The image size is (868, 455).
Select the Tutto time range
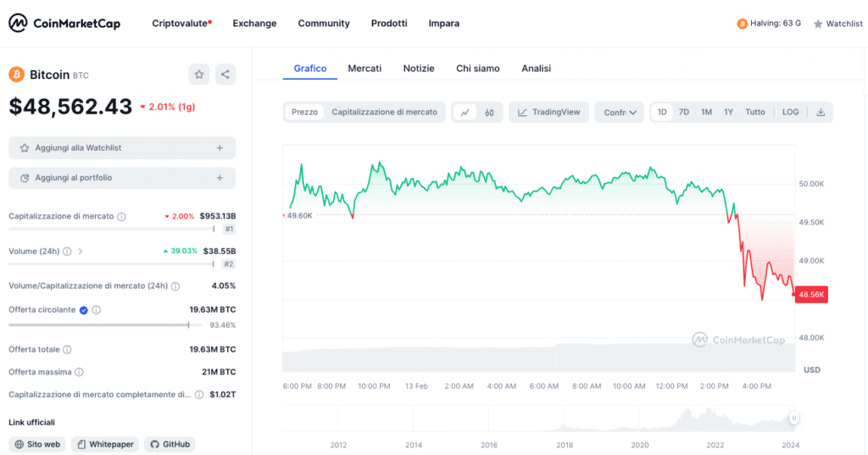(x=755, y=112)
